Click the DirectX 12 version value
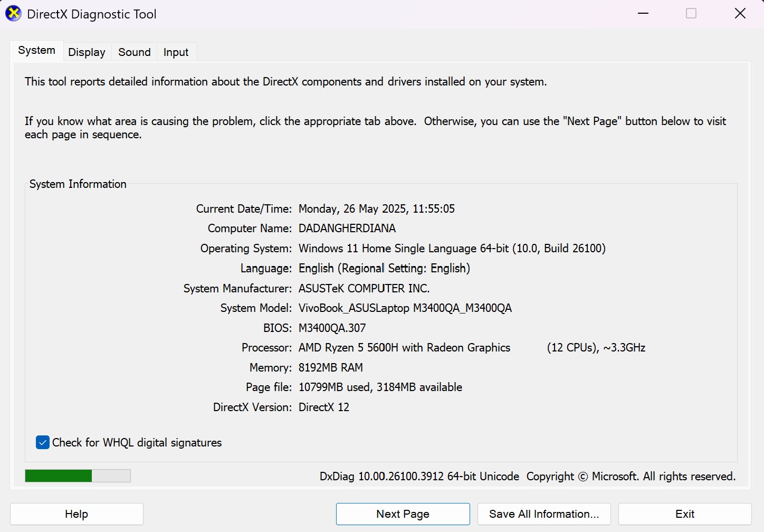This screenshot has height=532, width=764. click(324, 407)
